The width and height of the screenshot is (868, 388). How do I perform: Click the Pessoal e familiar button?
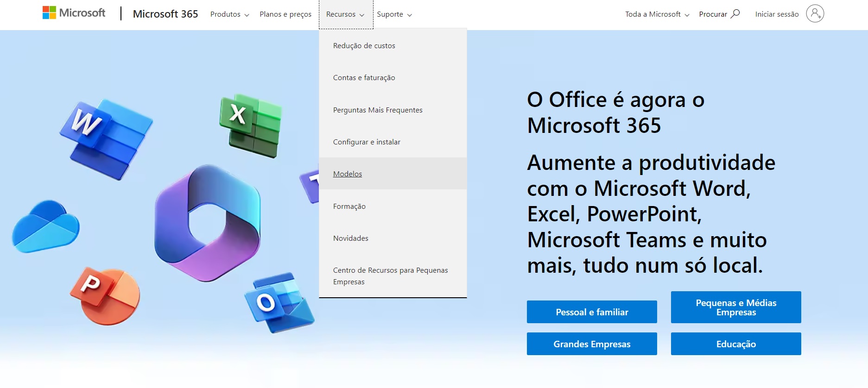[592, 312]
